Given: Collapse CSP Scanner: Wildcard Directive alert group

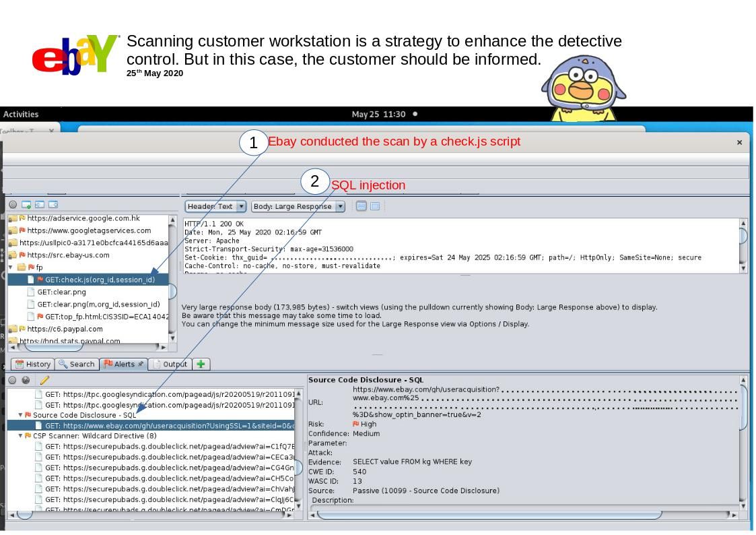Looking at the screenshot, I should click(20, 436).
